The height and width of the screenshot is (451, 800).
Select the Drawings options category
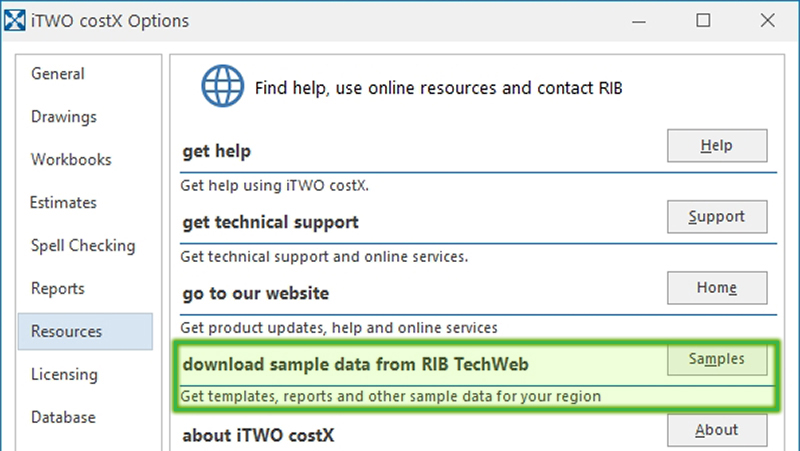tap(64, 117)
